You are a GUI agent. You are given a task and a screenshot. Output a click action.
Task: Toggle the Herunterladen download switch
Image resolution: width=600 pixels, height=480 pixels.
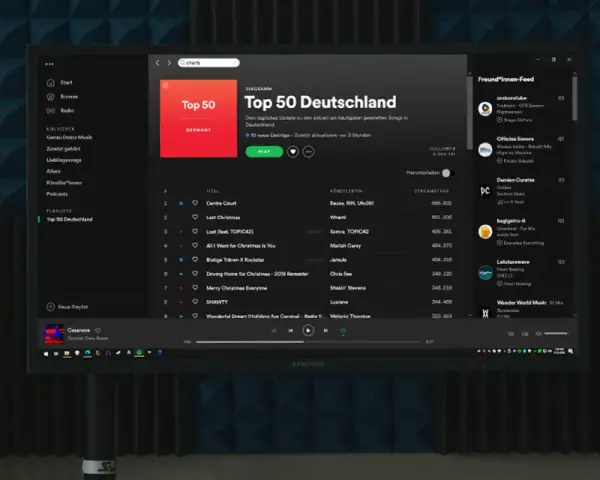(x=448, y=173)
